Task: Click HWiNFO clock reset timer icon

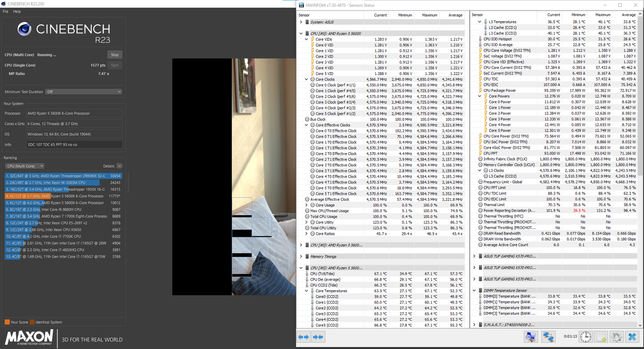Action: (586, 337)
